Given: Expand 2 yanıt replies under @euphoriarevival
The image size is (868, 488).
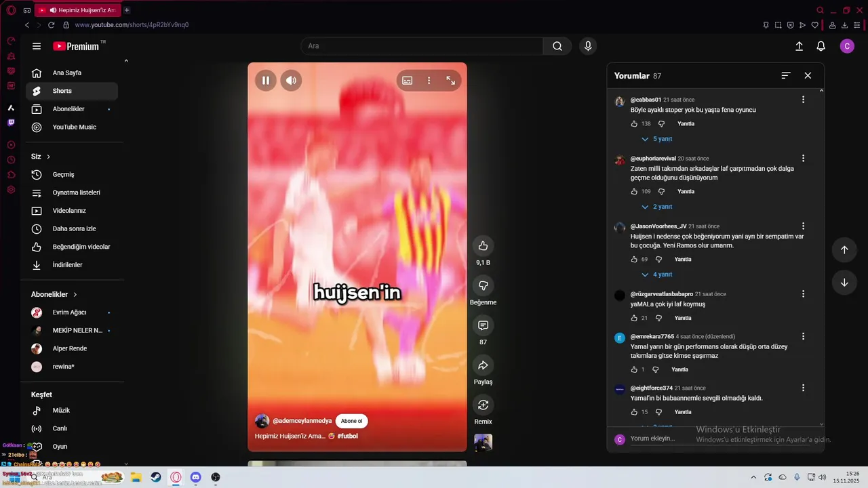Looking at the screenshot, I should click(657, 207).
